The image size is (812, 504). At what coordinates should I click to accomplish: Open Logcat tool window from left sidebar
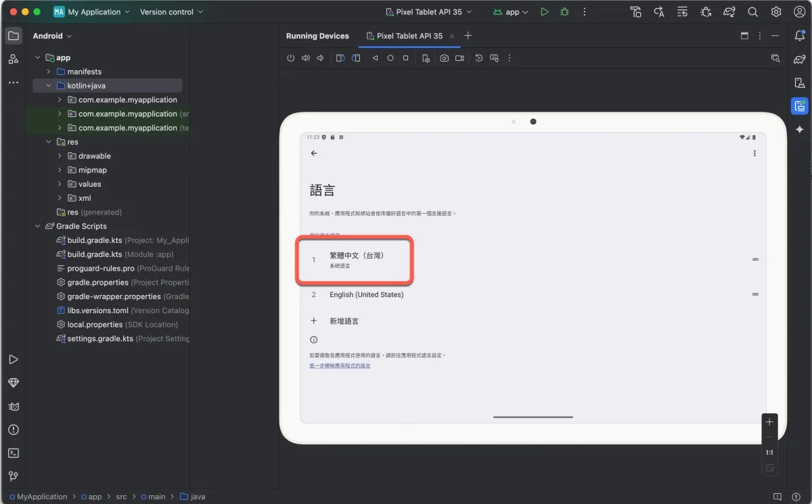pos(13,406)
